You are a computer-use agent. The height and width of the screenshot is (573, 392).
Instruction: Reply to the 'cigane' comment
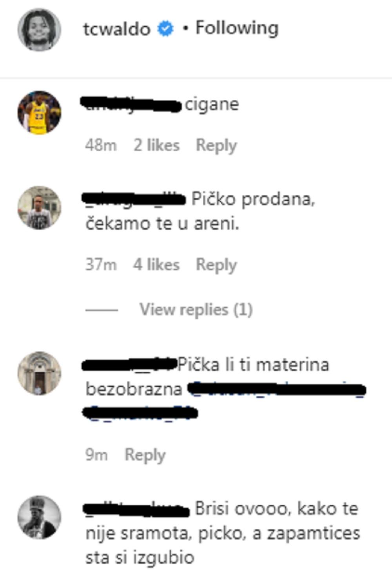[x=216, y=145]
